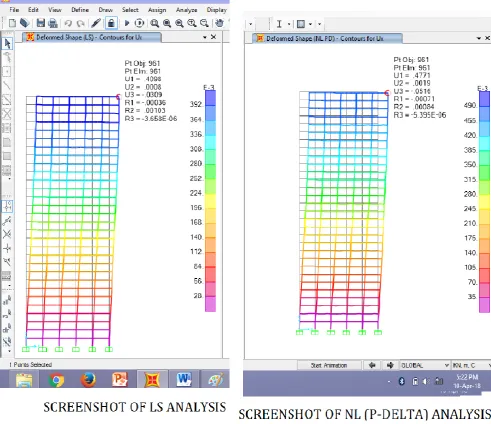The image size is (491, 424).
Task: Open PowerPoint from the taskbar
Action: [x=120, y=379]
